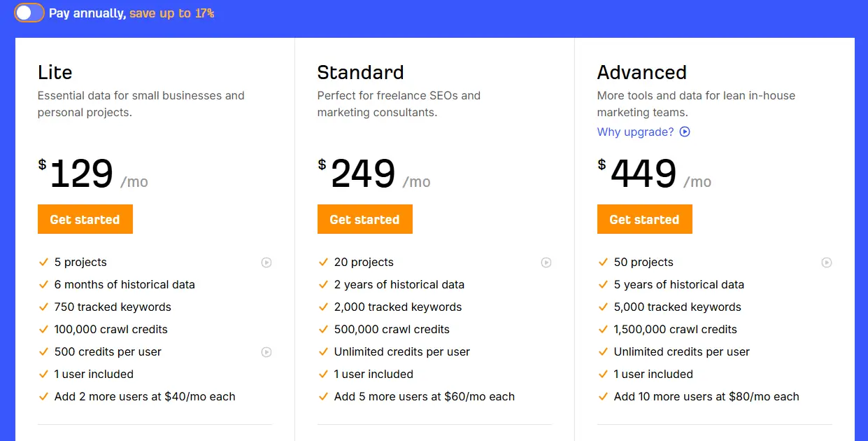The height and width of the screenshot is (441, 868).
Task: Select the Lite plan heading
Action: 55,72
